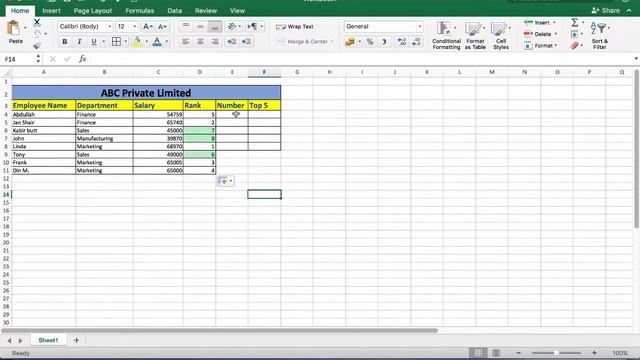Switch to the Data tab
Screen dimensions: 640x360
click(x=174, y=11)
